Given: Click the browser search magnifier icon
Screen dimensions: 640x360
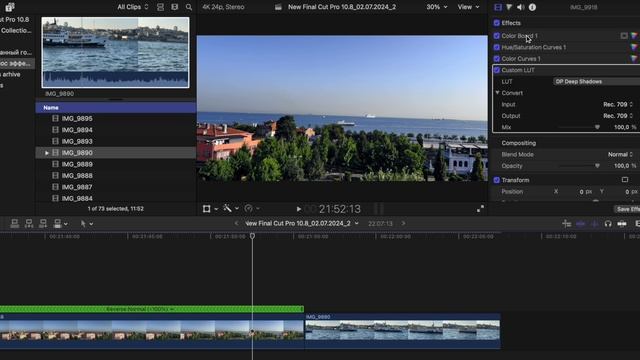Looking at the screenshot, I should coord(189,7).
